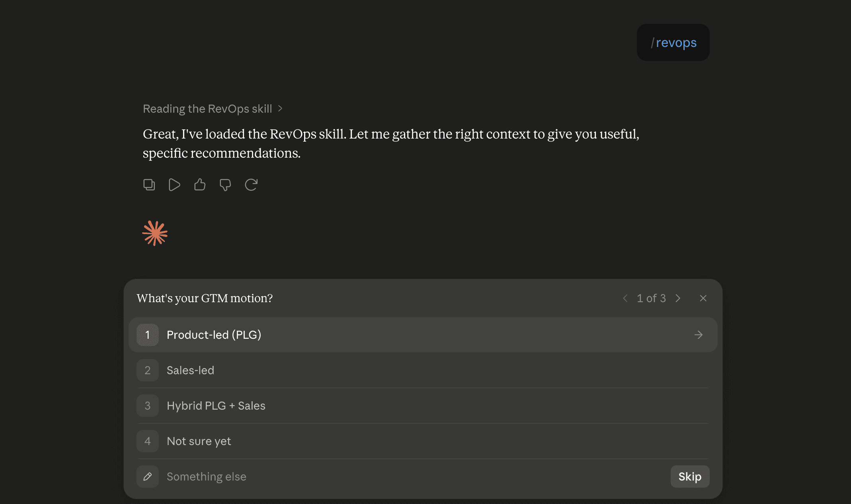
Task: Dismiss the GTM motion question panel
Action: pyautogui.click(x=703, y=298)
